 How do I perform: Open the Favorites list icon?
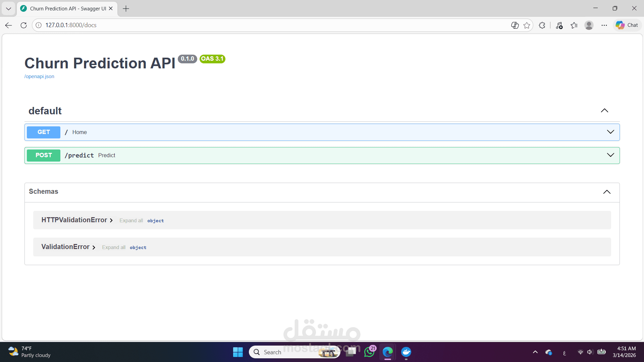tap(574, 25)
